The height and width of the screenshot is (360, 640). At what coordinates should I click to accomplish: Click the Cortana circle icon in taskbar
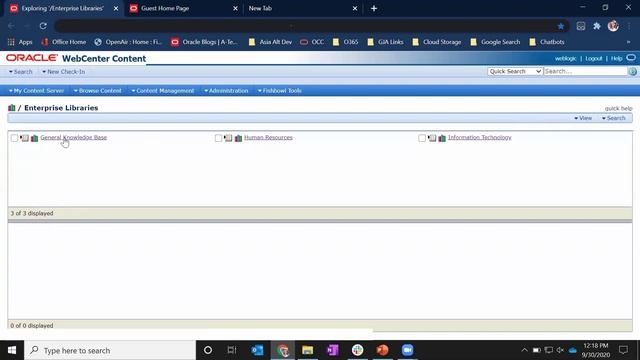[208, 350]
